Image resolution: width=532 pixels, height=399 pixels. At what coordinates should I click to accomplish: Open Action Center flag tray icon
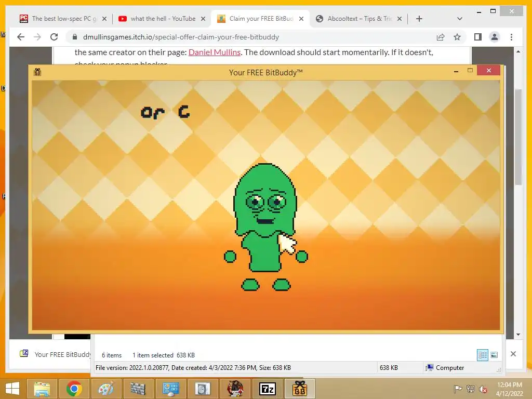(458, 389)
